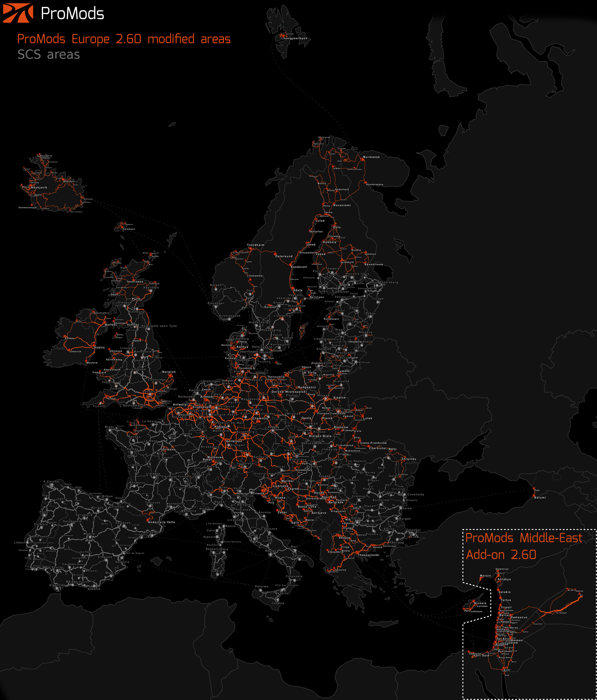This screenshot has height=700, width=597.
Task: Click the 'Andorra la Vella' label
Action: pyautogui.click(x=161, y=522)
